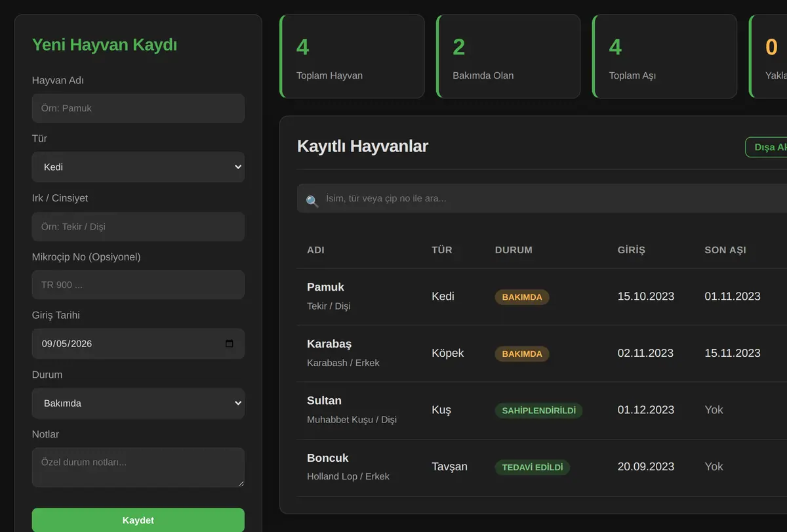
Task: Open the Durum dropdown showing Bakımda
Action: (x=138, y=403)
